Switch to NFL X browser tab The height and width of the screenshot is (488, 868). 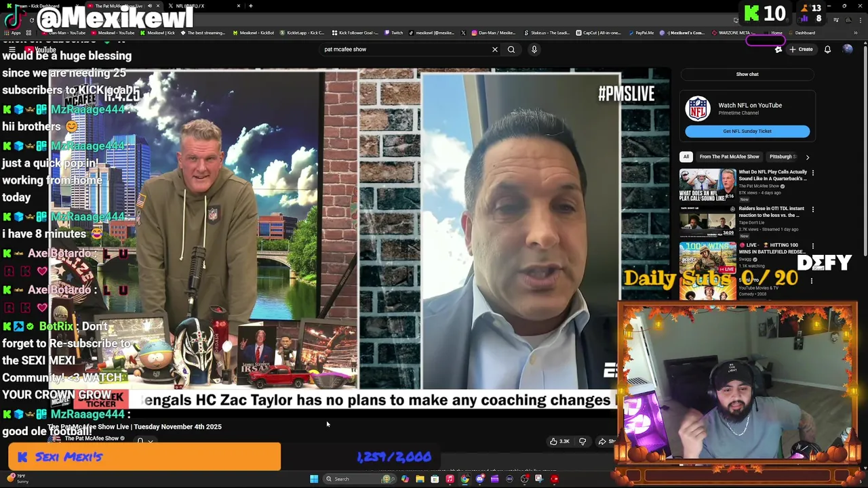[x=190, y=6]
